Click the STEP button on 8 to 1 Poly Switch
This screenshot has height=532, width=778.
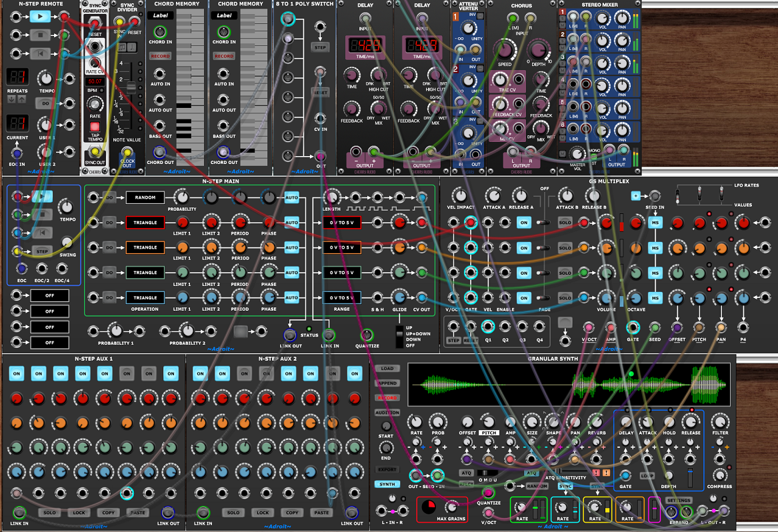coord(321,47)
